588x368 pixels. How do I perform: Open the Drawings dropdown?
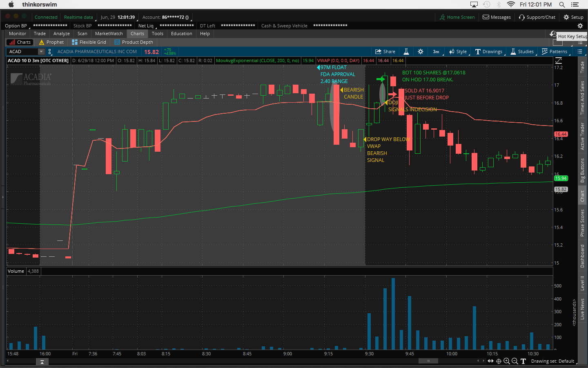tap(489, 52)
